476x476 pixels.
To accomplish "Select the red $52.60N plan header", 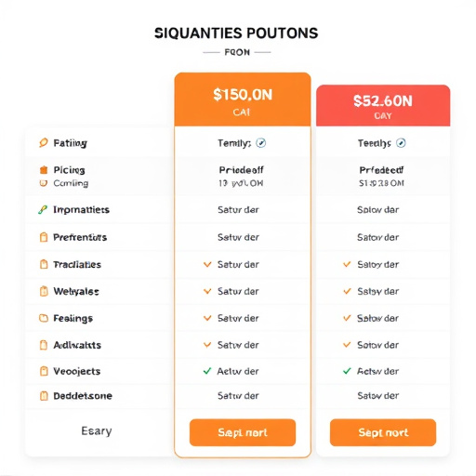I will (383, 106).
